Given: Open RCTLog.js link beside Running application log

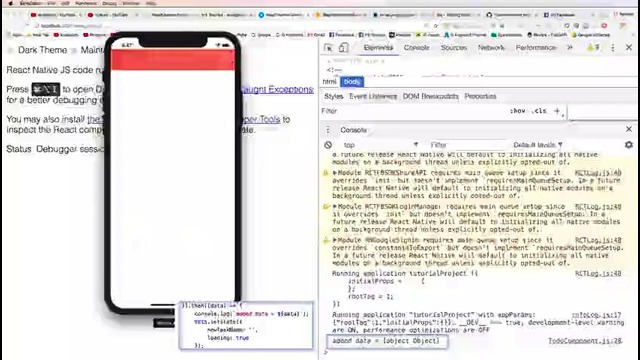Looking at the screenshot, I should pyautogui.click(x=598, y=273).
